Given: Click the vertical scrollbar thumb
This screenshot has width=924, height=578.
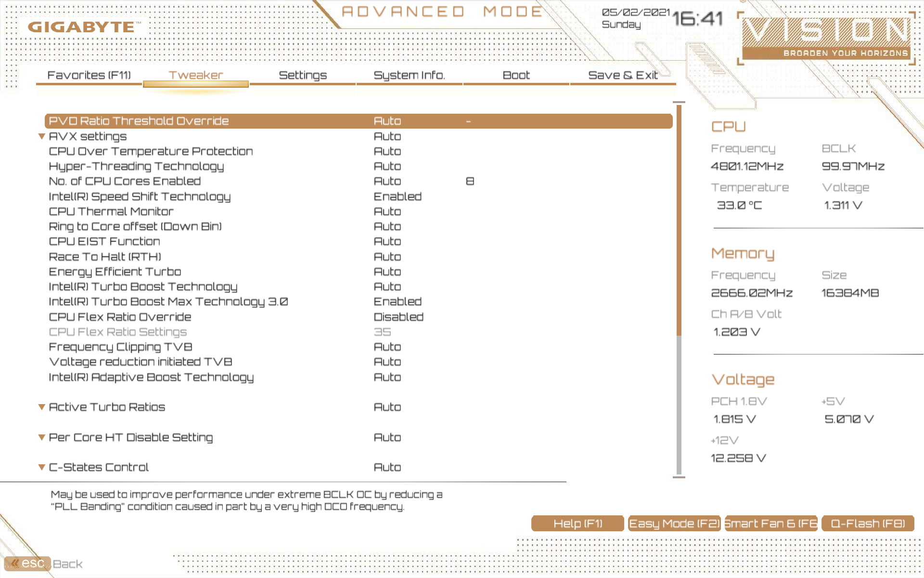Looking at the screenshot, I should pyautogui.click(x=679, y=220).
